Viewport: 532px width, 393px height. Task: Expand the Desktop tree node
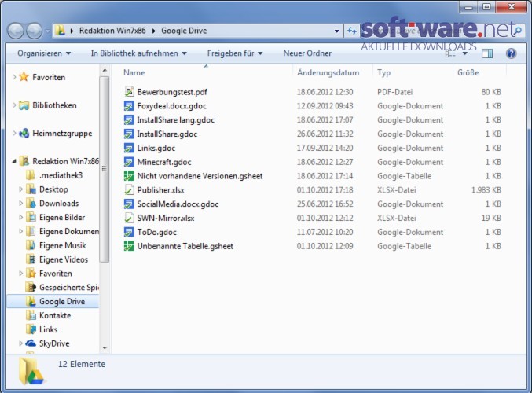tap(20, 189)
